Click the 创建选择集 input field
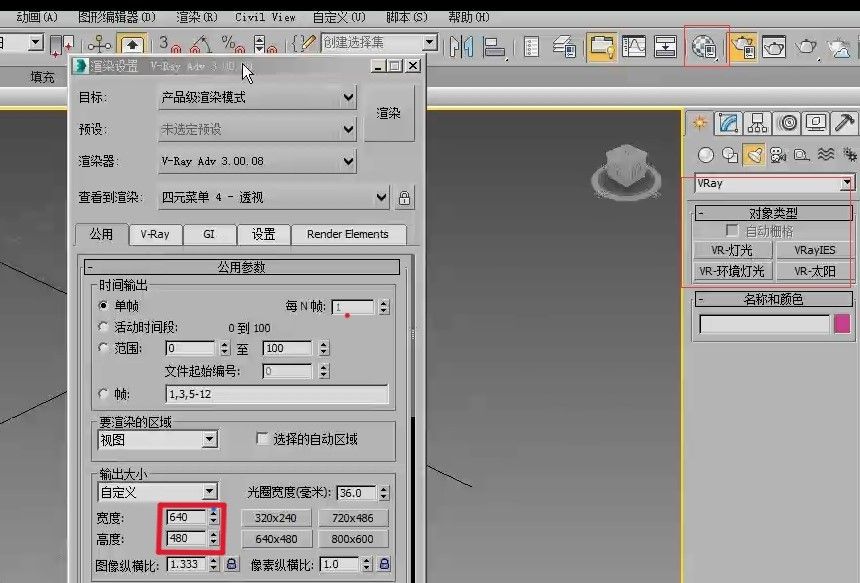Viewport: 860px width, 583px height. 366,42
